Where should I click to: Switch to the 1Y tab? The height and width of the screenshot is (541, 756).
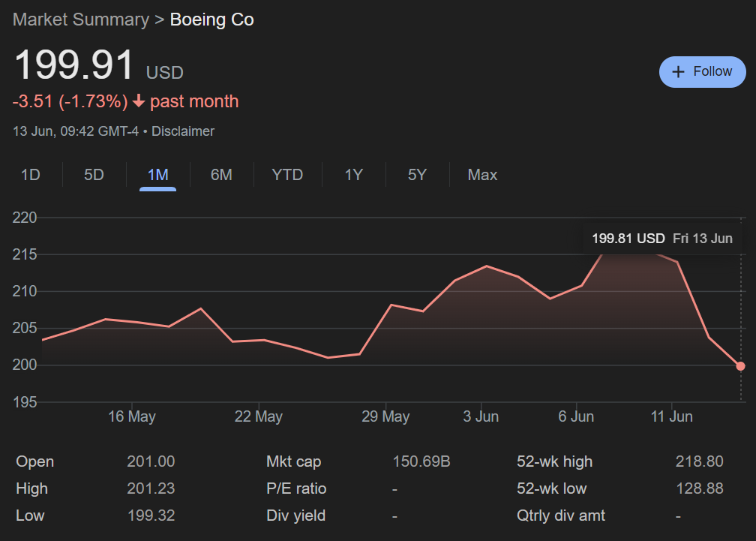click(x=353, y=175)
